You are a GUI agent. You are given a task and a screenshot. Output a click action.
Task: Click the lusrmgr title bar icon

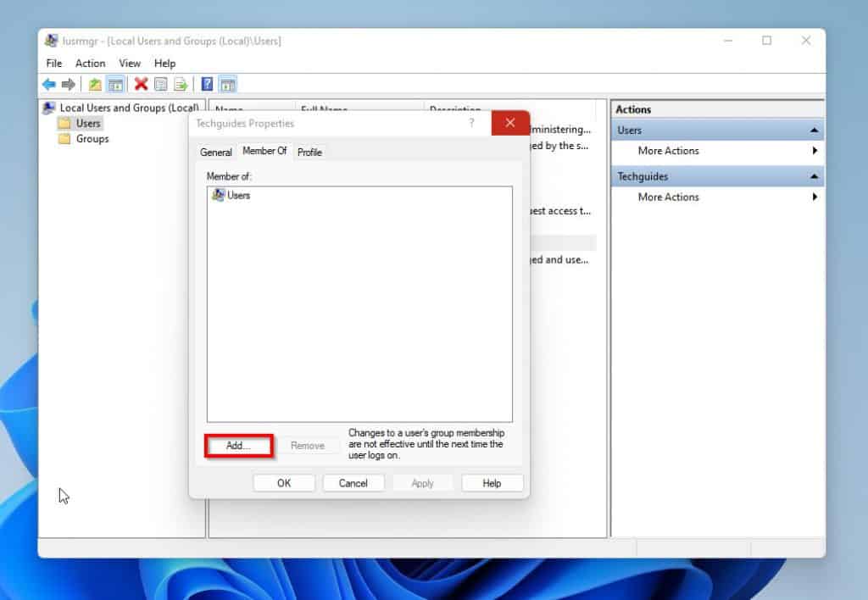[x=52, y=41]
